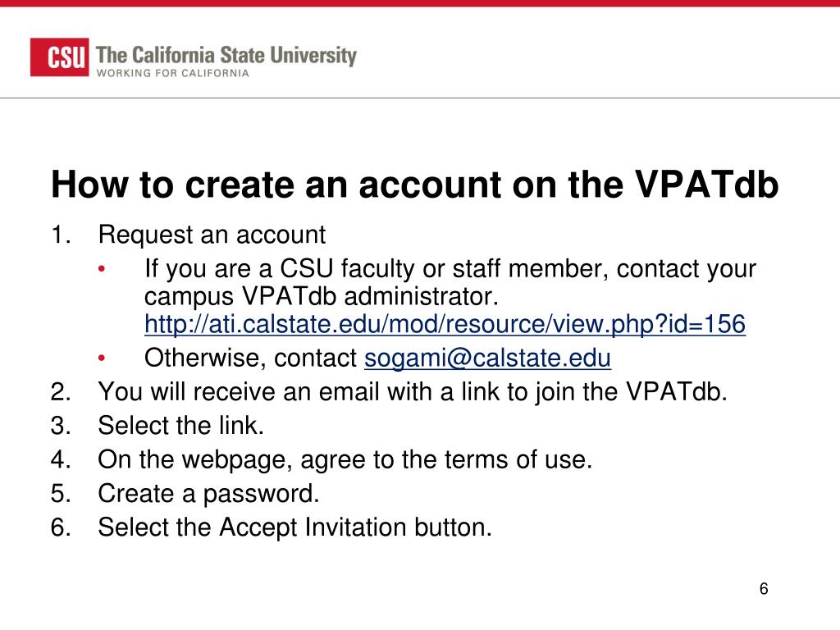Click the red bullet before "If you are"

(x=102, y=270)
